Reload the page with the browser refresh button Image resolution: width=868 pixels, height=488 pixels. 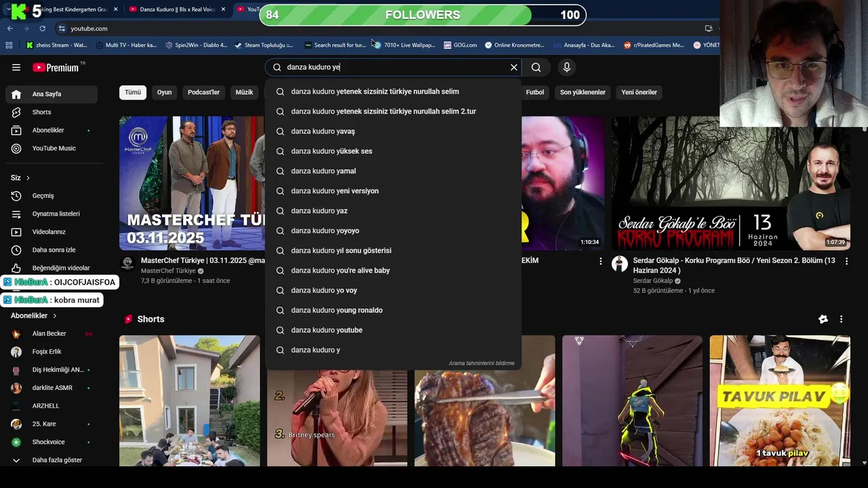tap(42, 28)
